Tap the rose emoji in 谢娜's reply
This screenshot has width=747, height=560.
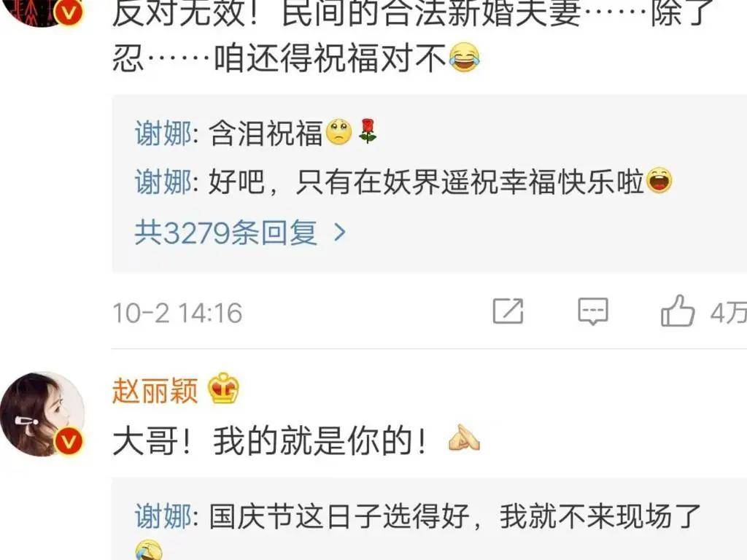368,132
